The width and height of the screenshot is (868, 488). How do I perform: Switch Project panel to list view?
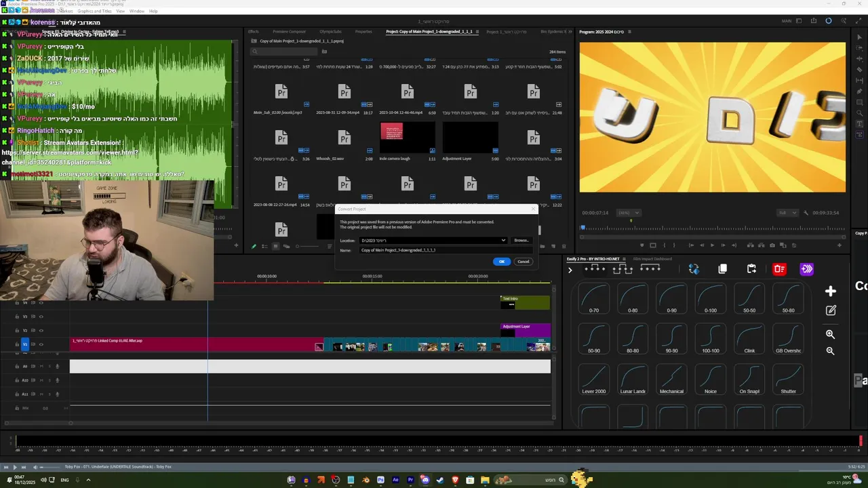264,246
